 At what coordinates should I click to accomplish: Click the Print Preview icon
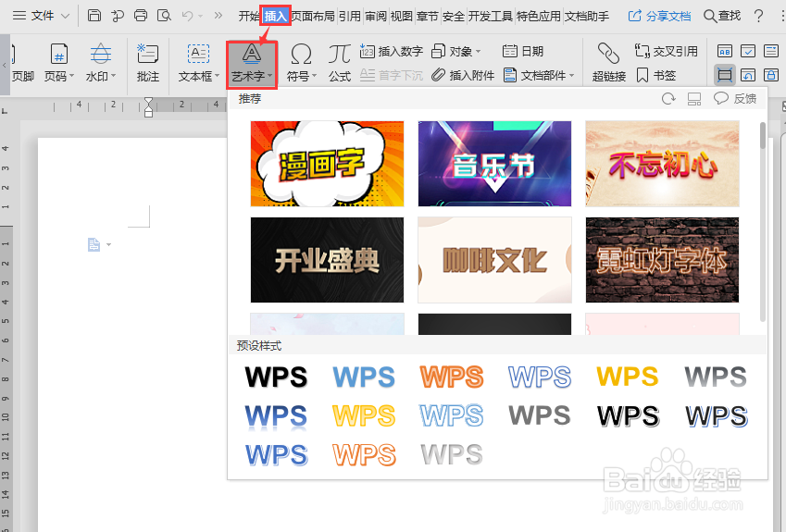point(164,16)
